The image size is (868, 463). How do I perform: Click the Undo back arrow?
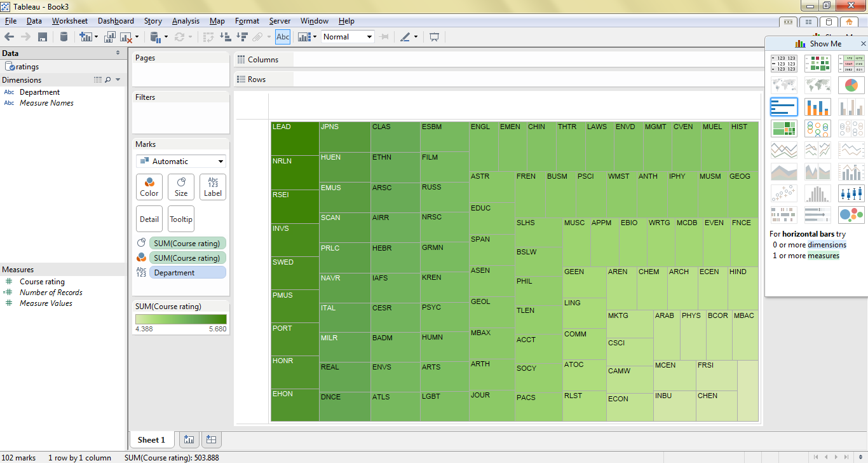pyautogui.click(x=9, y=37)
